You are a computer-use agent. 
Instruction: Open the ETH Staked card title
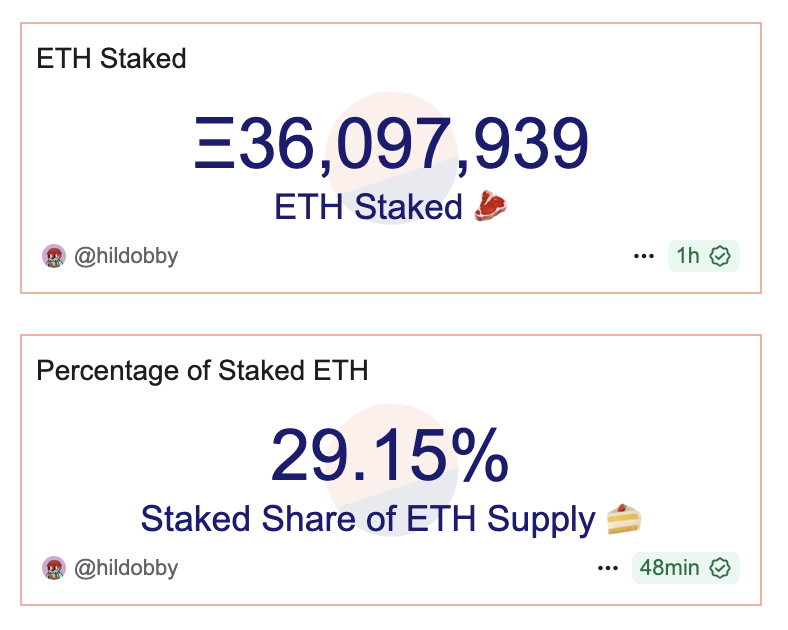(x=111, y=58)
